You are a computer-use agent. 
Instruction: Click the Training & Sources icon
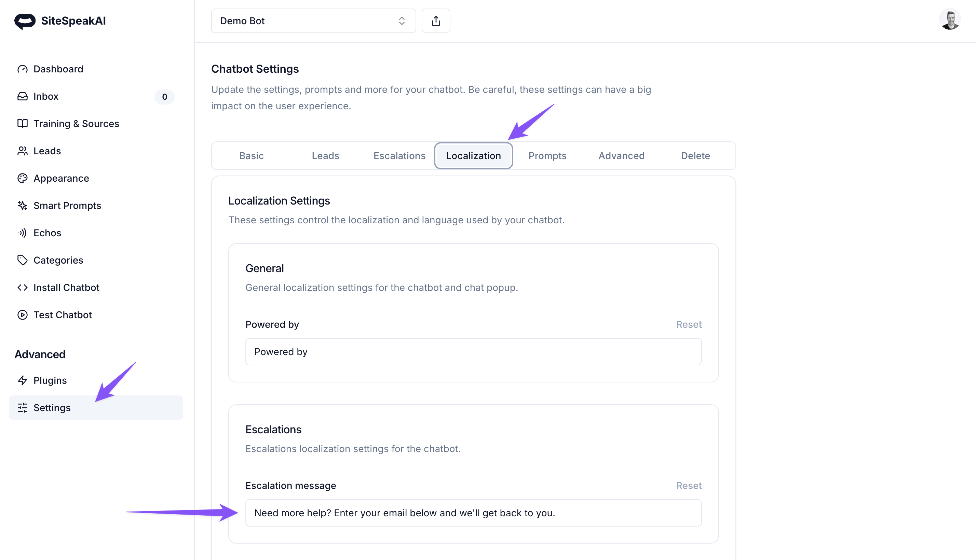[22, 123]
